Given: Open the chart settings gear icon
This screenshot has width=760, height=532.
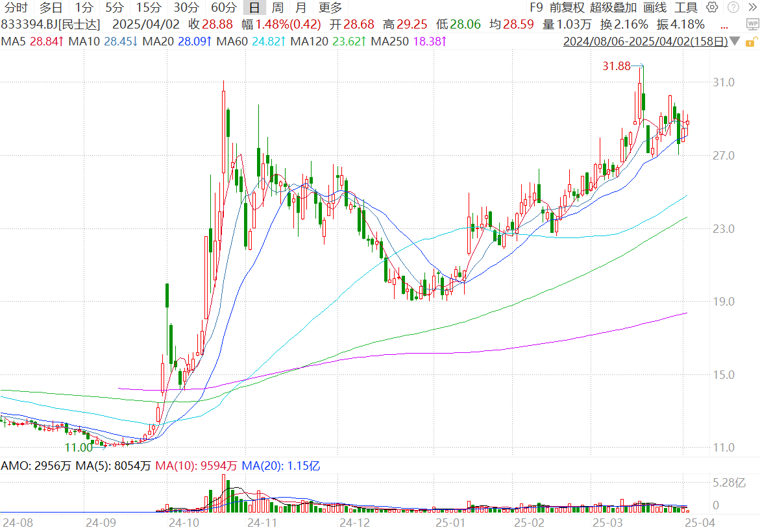Looking at the screenshot, I should coord(712,7).
